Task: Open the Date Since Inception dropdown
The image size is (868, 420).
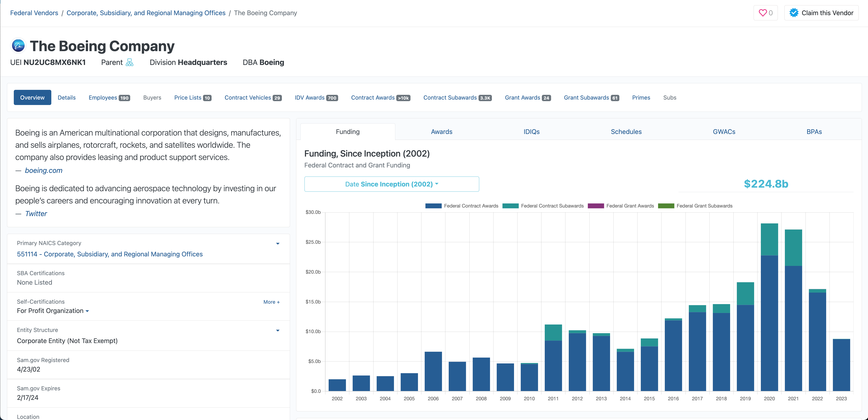Action: coord(392,184)
